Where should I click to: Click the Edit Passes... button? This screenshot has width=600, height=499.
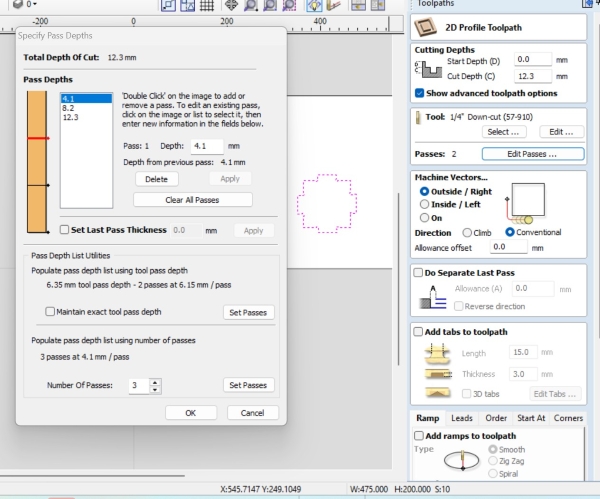tap(531, 154)
